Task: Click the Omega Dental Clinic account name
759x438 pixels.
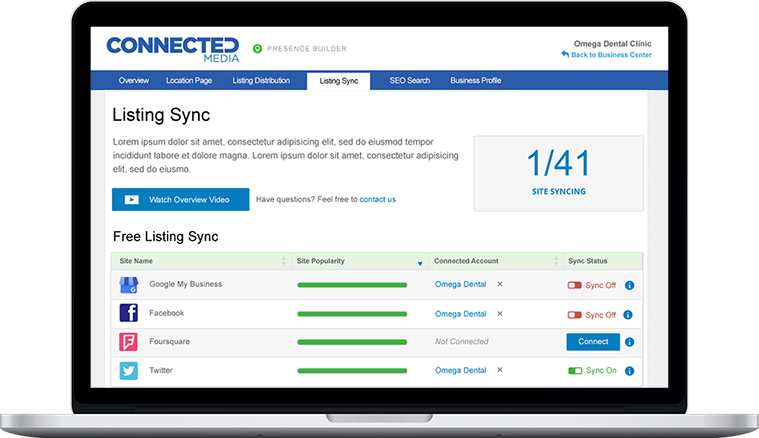Action: click(x=612, y=44)
